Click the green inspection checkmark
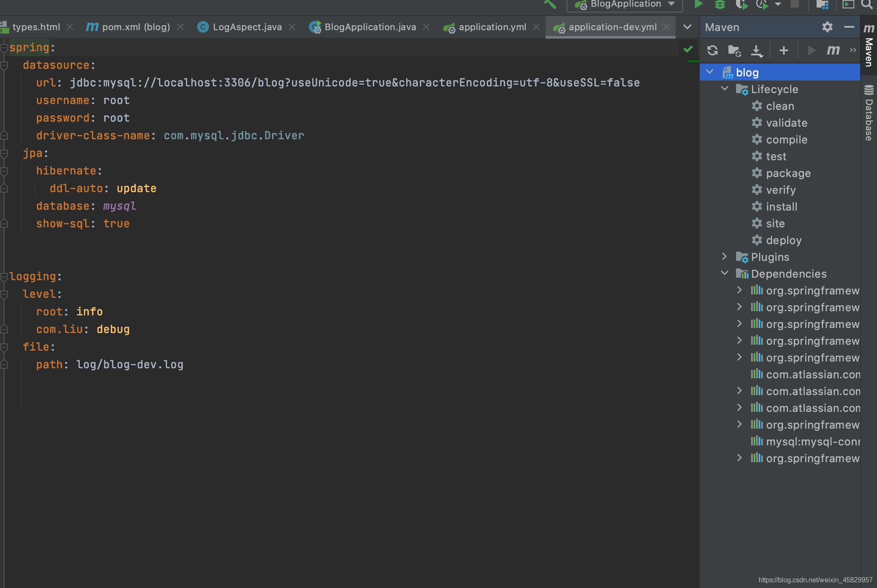Image resolution: width=877 pixels, height=588 pixels. [x=688, y=49]
